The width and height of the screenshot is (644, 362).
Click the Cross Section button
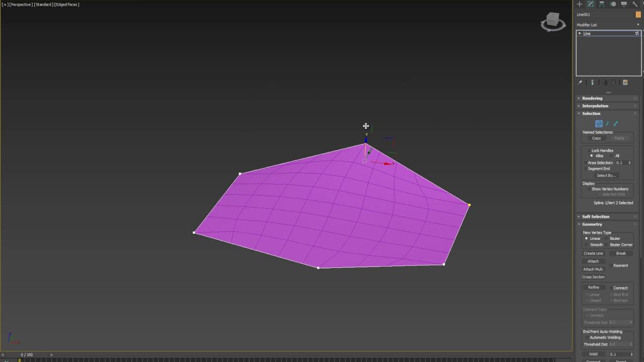pyautogui.click(x=594, y=277)
